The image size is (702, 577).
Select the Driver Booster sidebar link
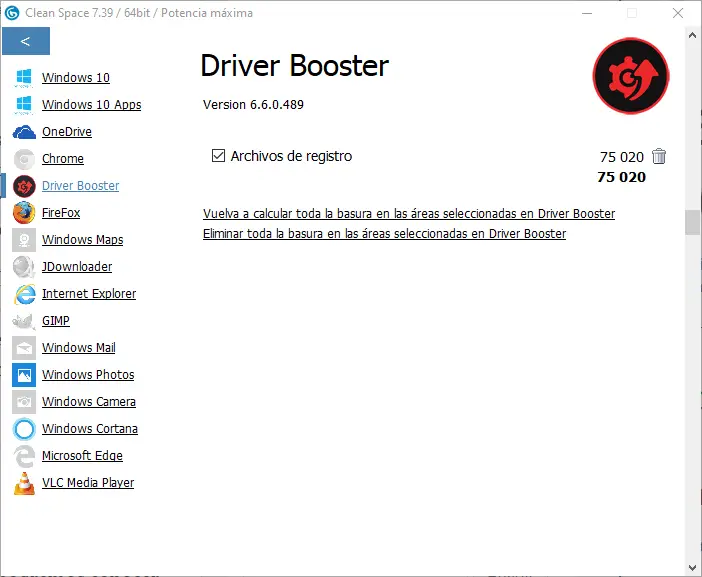click(x=81, y=186)
